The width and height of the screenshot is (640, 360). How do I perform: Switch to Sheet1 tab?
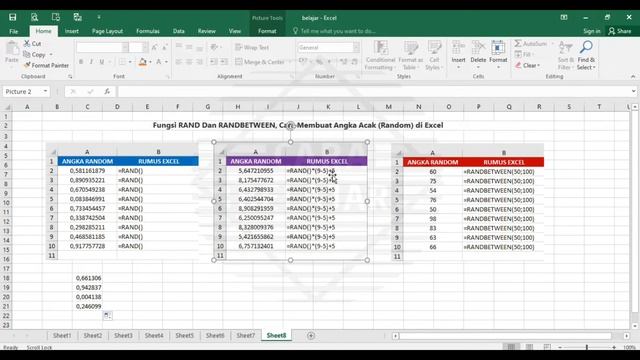(x=62, y=336)
